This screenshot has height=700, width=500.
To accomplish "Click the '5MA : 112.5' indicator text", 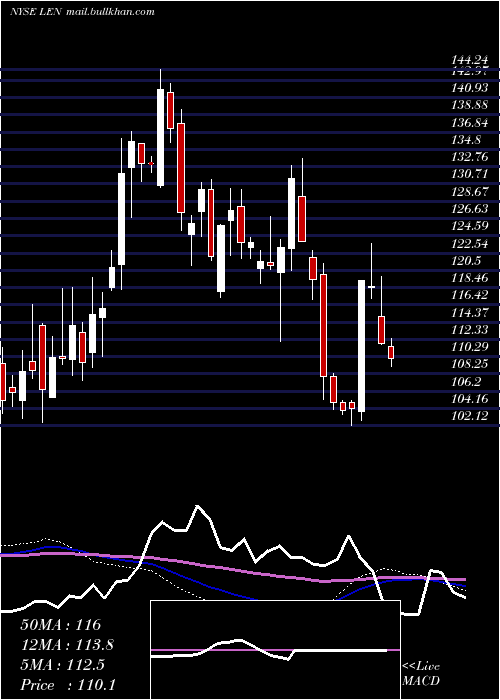I will tap(62, 665).
